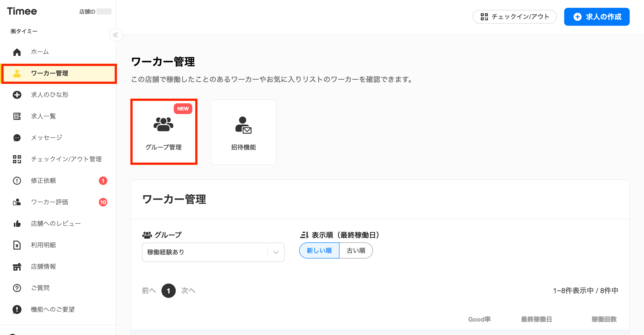This screenshot has width=644, height=335.
Task: Select 古い順 sort order
Action: click(356, 250)
